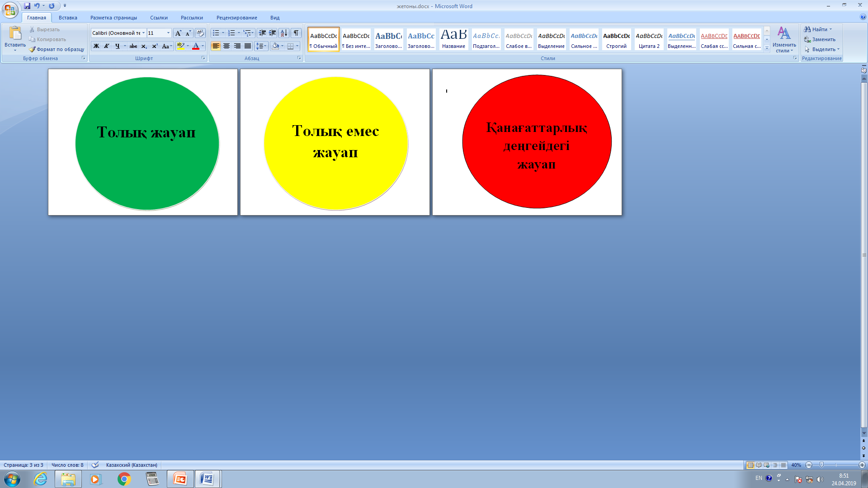Toggle the show paragraph marks icon
Image resolution: width=868 pixels, height=488 pixels.
click(296, 33)
